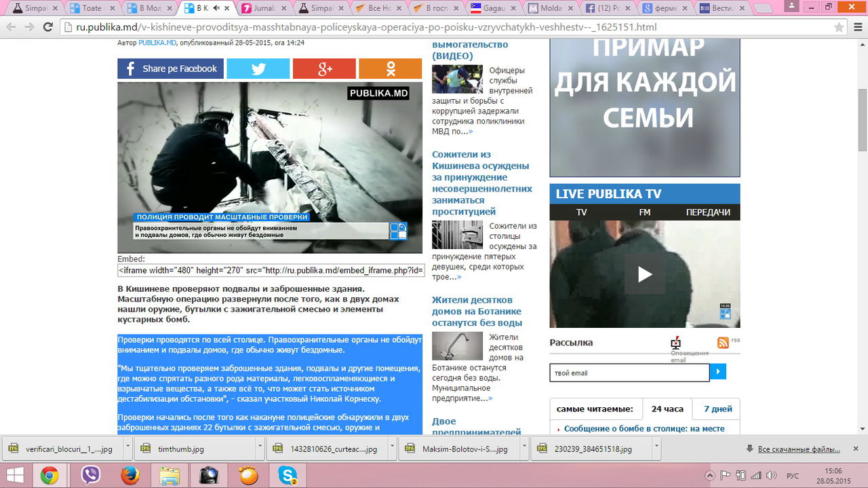
Task: Close the active В К browser tab
Action: tap(228, 8)
